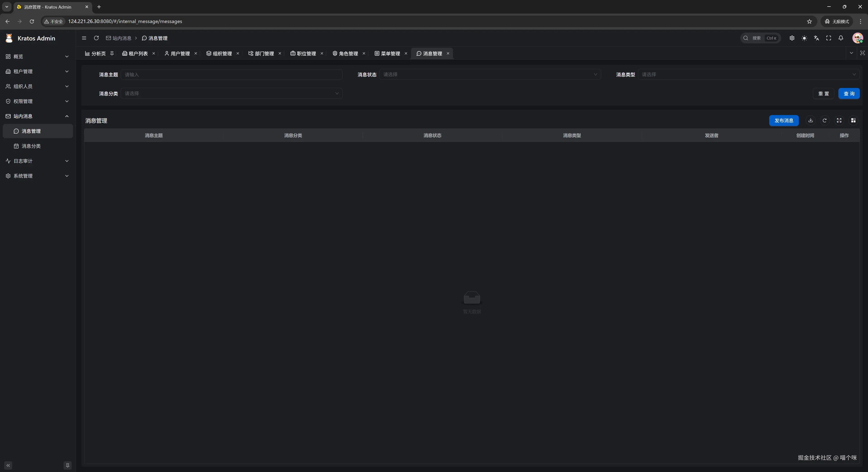Close the 菜单管理 tab

(x=406, y=54)
